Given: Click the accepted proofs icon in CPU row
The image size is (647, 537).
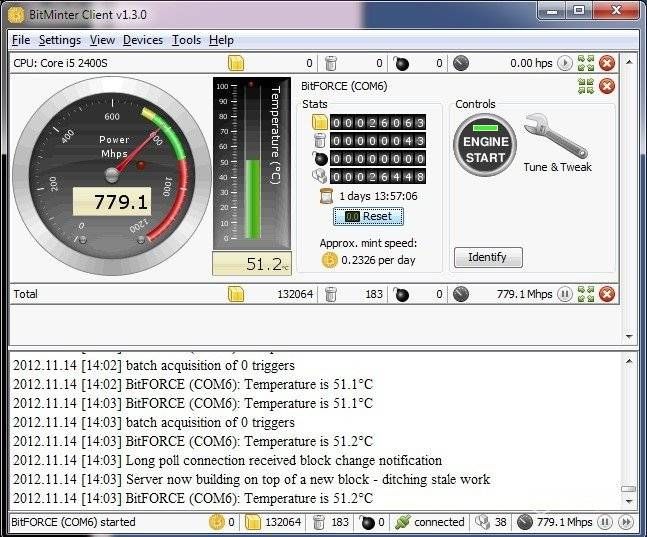Looking at the screenshot, I should click(x=236, y=63).
